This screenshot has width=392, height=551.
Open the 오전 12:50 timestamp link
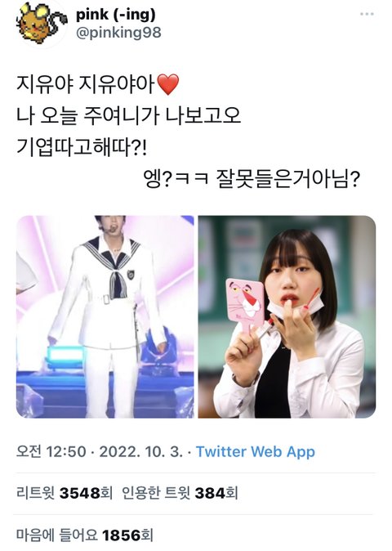point(51,451)
